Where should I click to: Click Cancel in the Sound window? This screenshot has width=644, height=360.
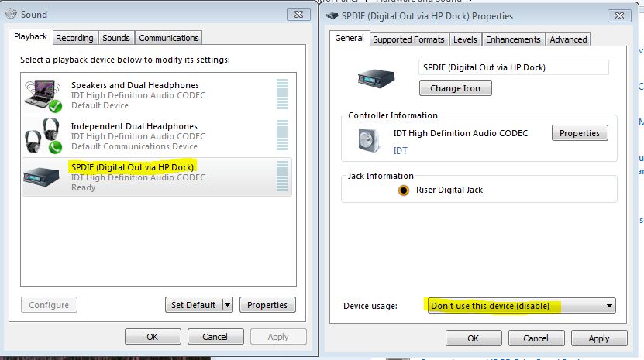(215, 337)
